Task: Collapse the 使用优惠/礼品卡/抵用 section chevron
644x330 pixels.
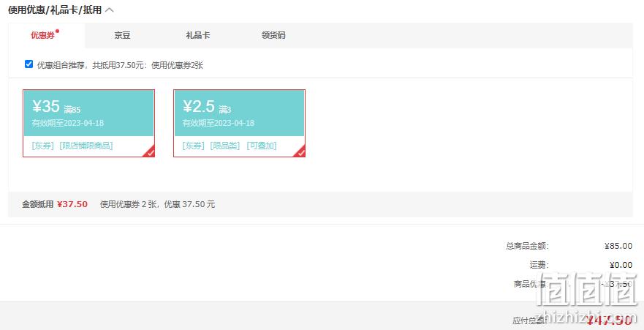Action: (109, 10)
